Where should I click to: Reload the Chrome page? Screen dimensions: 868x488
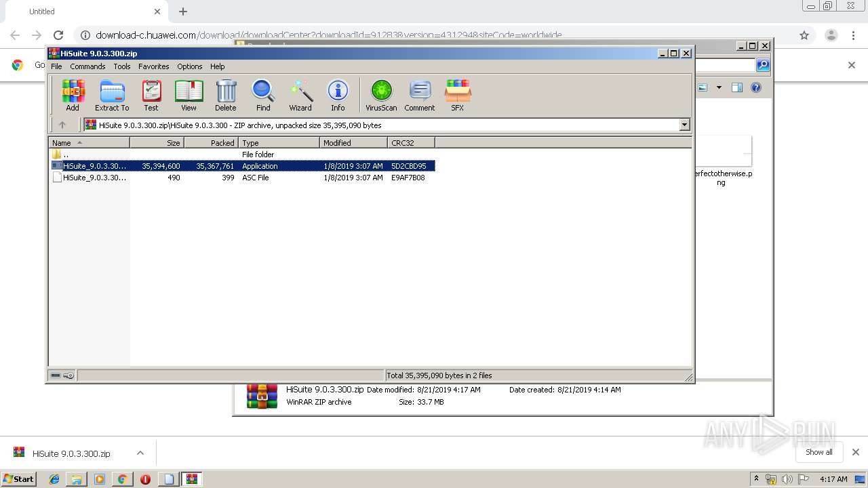[x=58, y=35]
